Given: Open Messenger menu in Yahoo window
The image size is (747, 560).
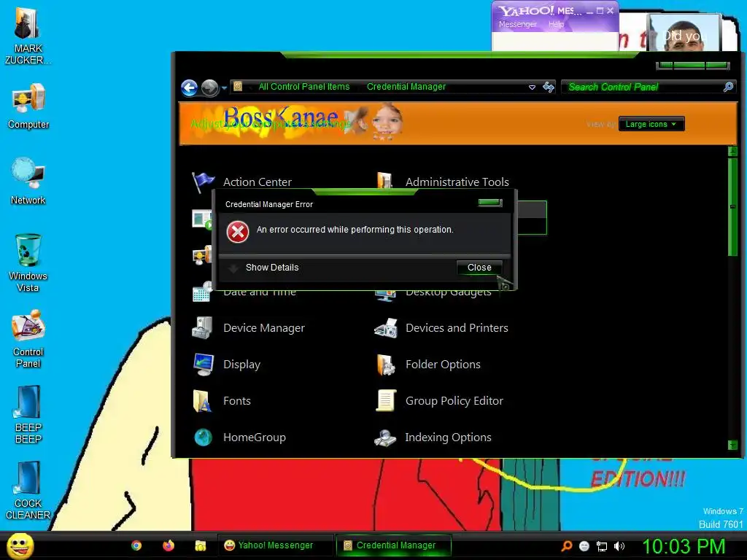Looking at the screenshot, I should point(517,24).
